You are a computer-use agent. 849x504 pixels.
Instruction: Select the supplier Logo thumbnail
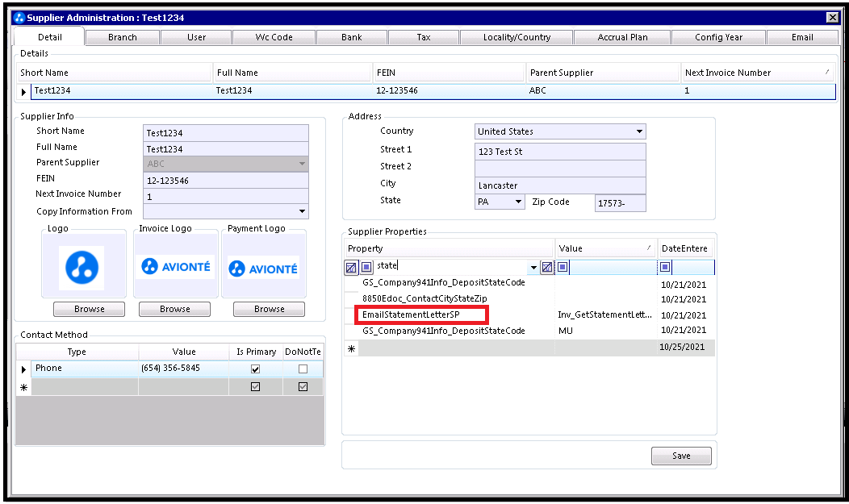point(82,267)
